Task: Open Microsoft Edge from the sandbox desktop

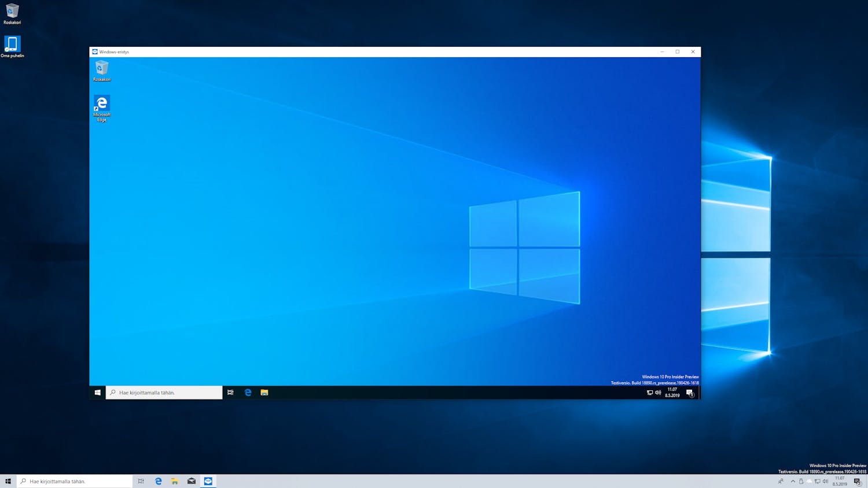Action: 102,105
